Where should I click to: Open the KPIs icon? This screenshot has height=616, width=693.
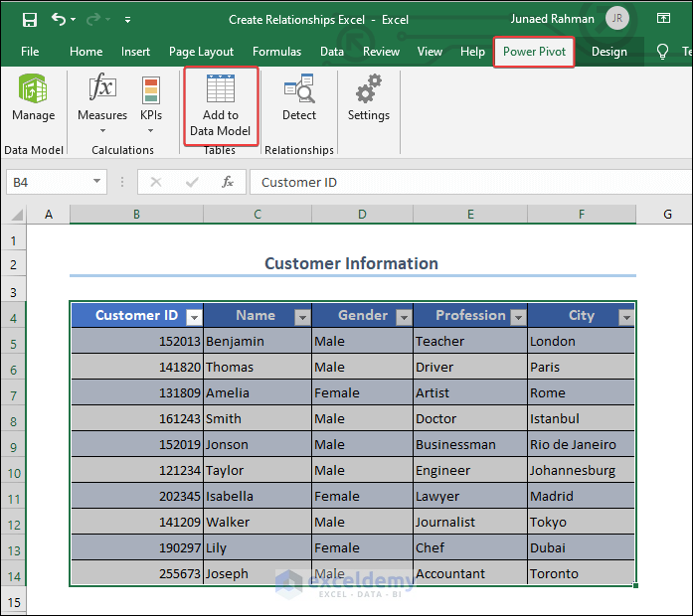151,90
